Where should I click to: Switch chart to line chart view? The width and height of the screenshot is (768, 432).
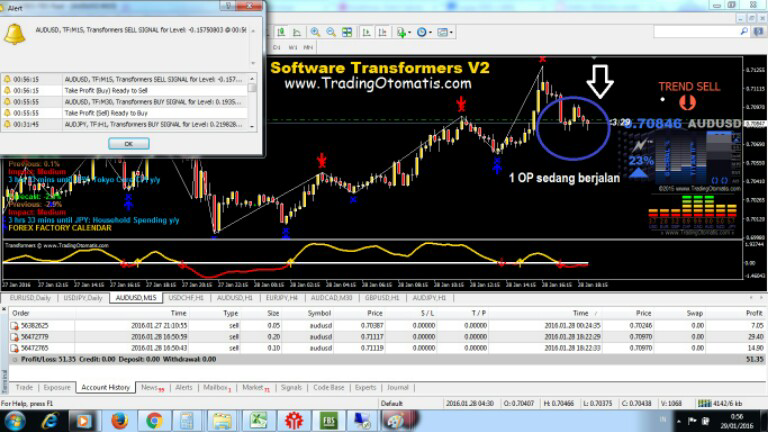point(297,32)
